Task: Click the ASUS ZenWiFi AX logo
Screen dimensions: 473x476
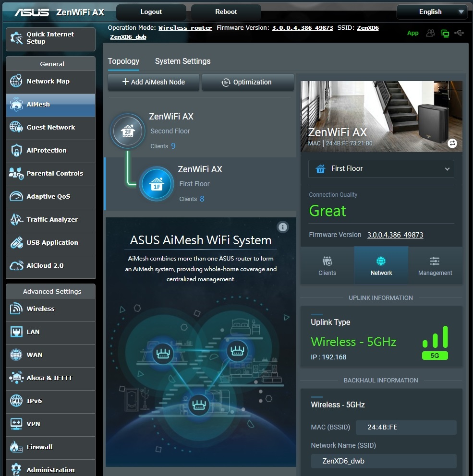Action: pos(60,12)
